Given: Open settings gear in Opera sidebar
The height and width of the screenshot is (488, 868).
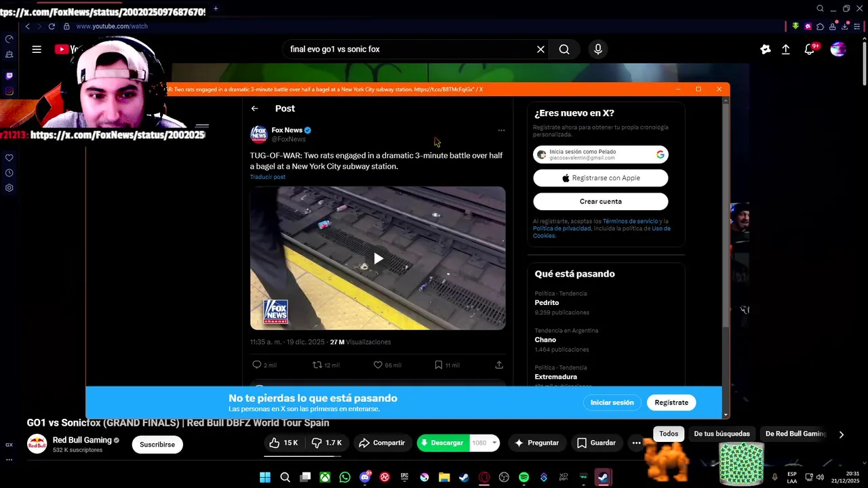Looking at the screenshot, I should 9,188.
